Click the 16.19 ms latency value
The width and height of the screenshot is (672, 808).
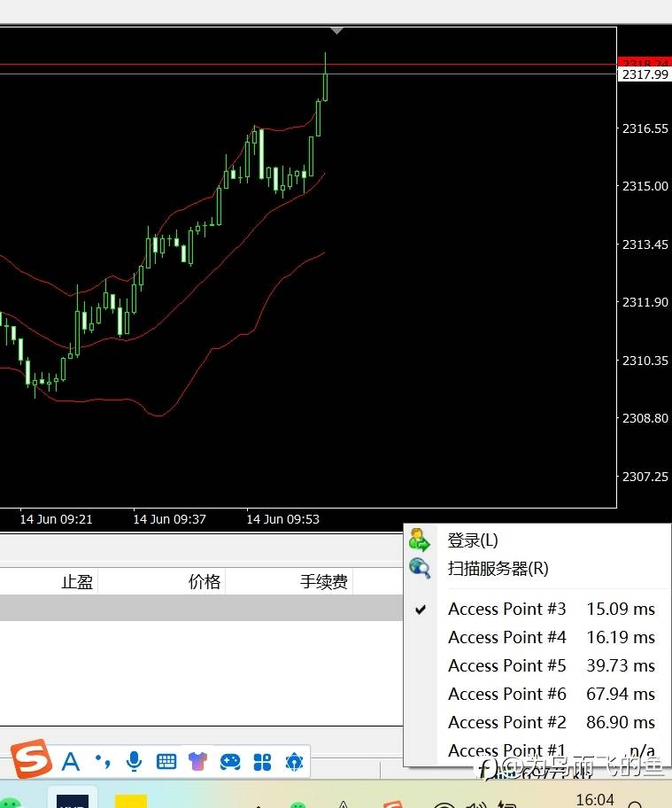coord(621,637)
